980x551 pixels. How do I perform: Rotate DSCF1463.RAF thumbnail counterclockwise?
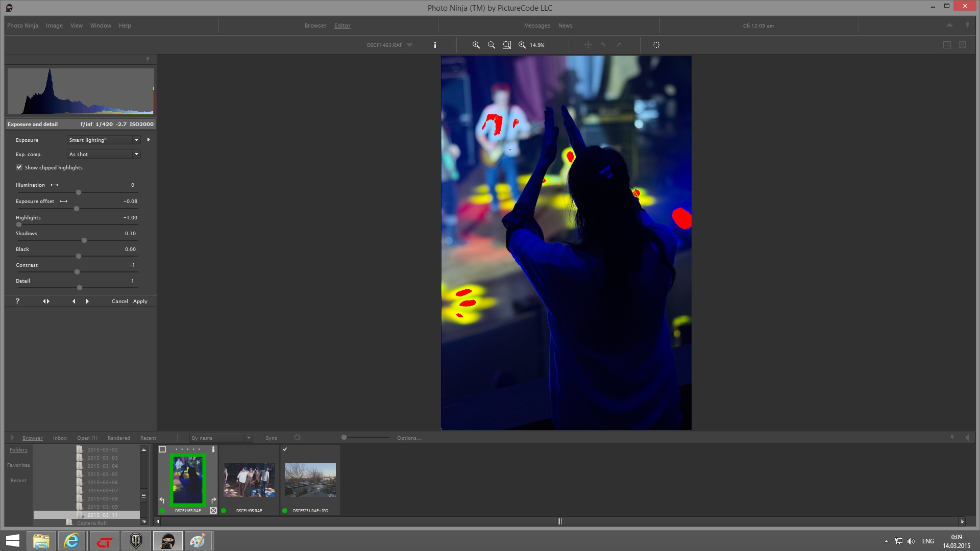[162, 500]
